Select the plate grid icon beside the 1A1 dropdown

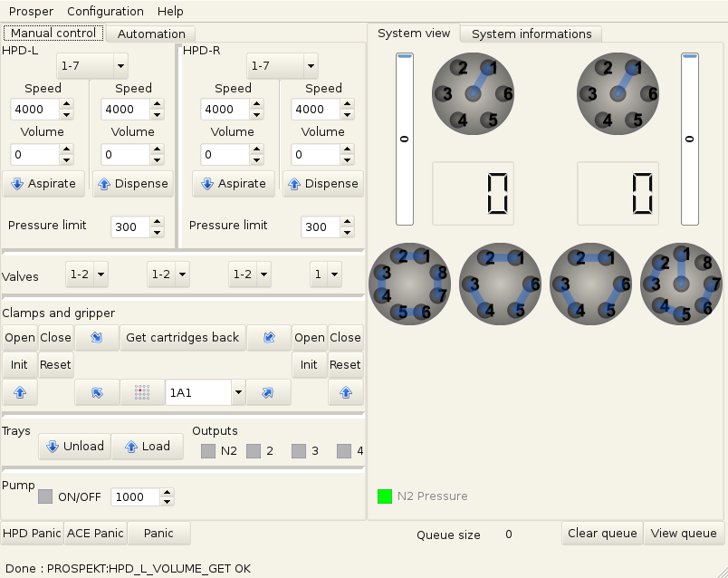pos(141,392)
